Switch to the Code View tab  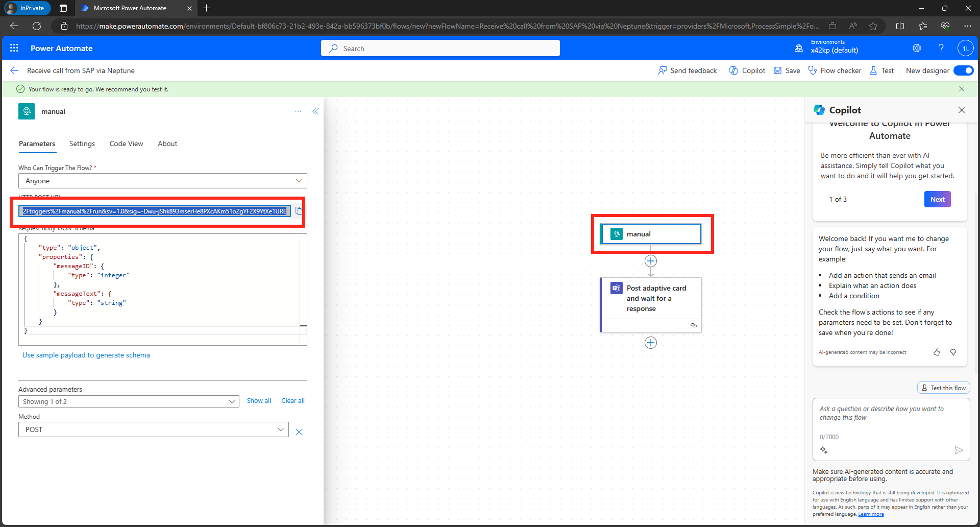pyautogui.click(x=126, y=143)
